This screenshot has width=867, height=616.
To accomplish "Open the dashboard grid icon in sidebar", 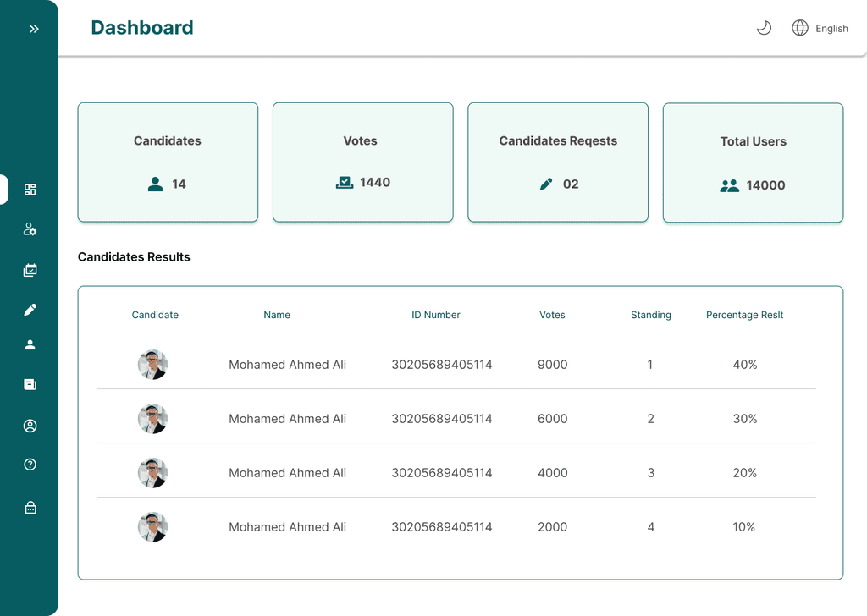I will (30, 190).
